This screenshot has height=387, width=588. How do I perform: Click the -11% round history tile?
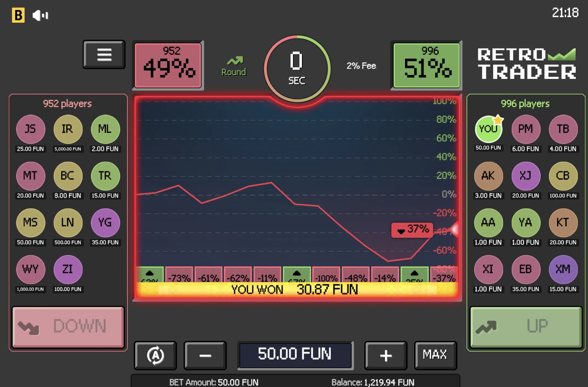(x=267, y=275)
